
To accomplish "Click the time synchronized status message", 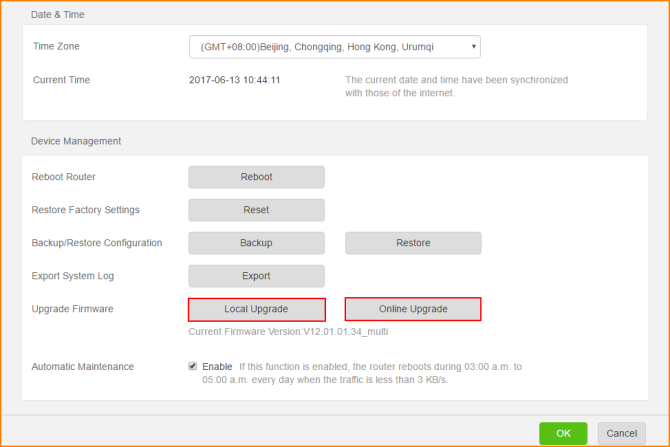I will [456, 86].
